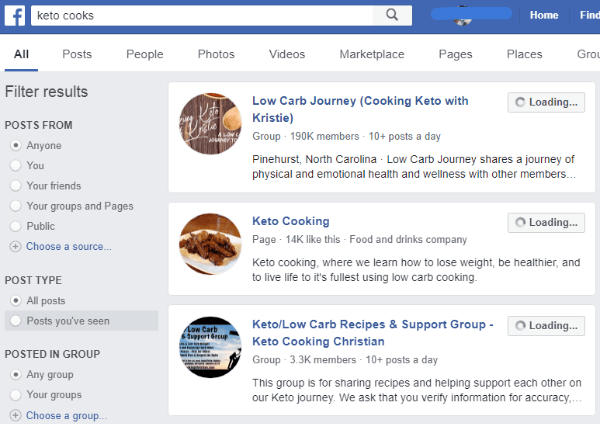Open Low Carb Journey group thumbnail
Screen dimensions: 600x424
tap(210, 124)
